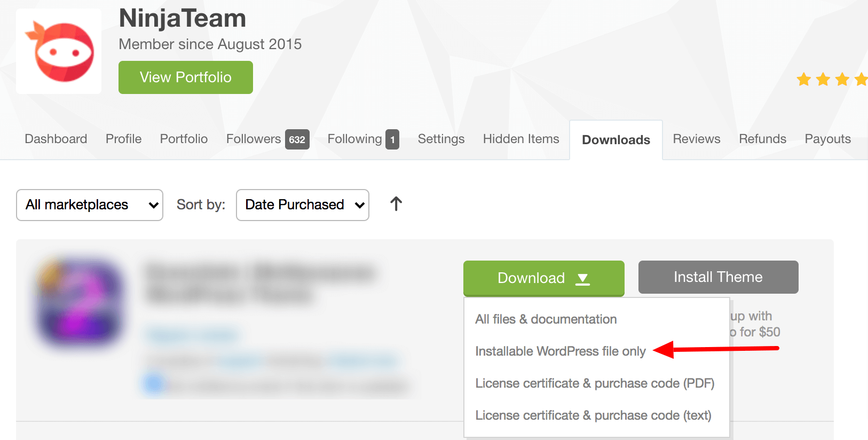
Task: Open the Hidden Items tab
Action: (521, 139)
